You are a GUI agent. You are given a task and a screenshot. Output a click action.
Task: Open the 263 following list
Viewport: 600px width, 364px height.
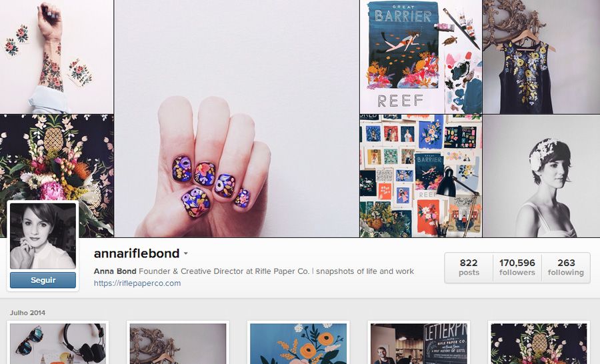click(x=565, y=267)
